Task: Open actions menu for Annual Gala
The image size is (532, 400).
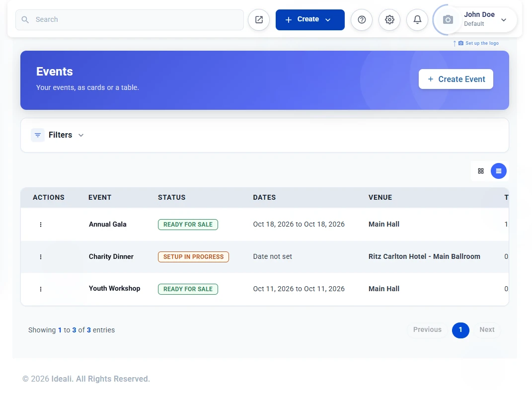Action: coord(41,224)
